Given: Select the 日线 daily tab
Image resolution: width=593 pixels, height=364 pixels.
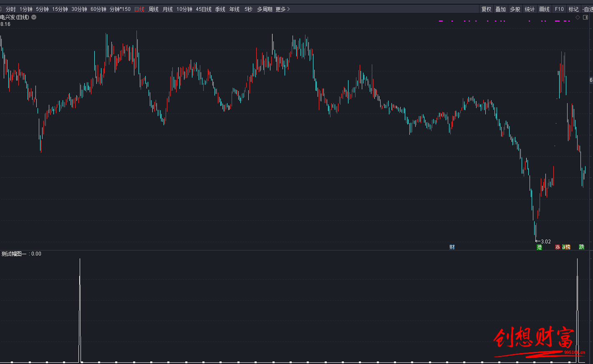Looking at the screenshot, I should (139, 9).
